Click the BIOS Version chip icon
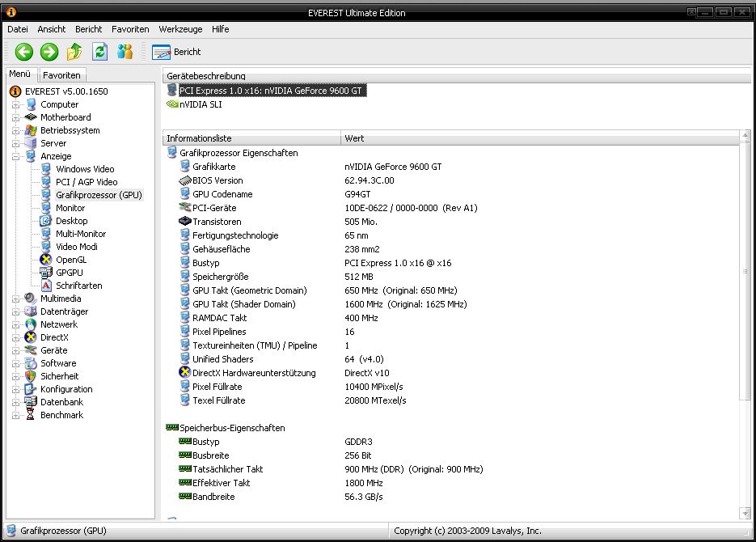The height and width of the screenshot is (542, 756). click(184, 180)
